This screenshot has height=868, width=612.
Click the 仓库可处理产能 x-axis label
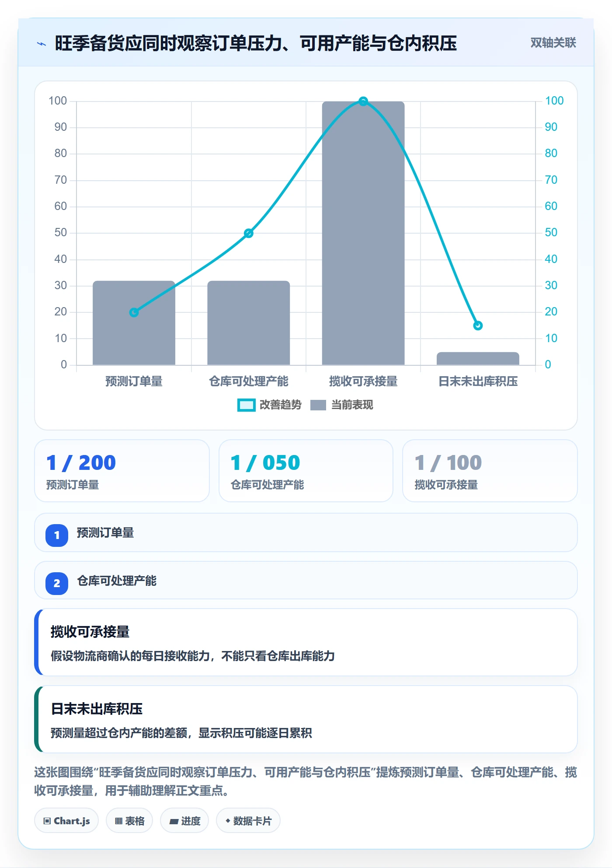tap(248, 381)
